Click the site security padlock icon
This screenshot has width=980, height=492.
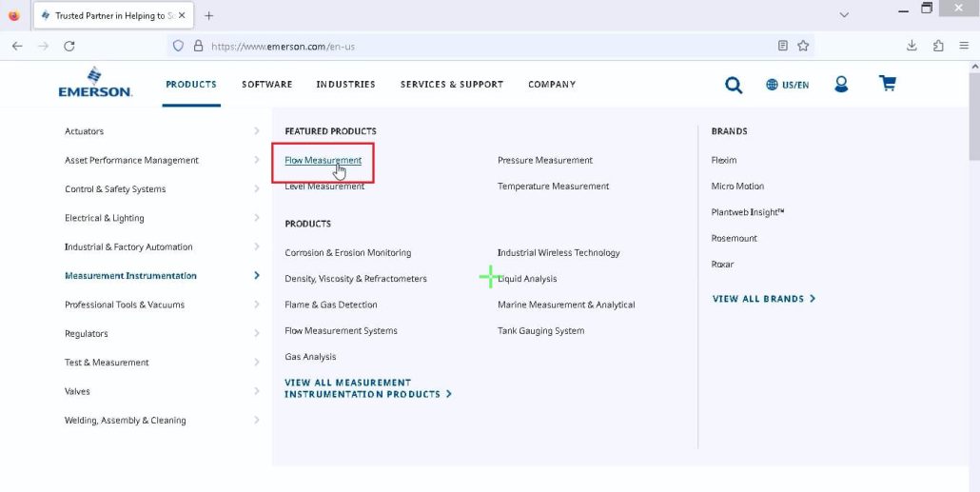[198, 46]
